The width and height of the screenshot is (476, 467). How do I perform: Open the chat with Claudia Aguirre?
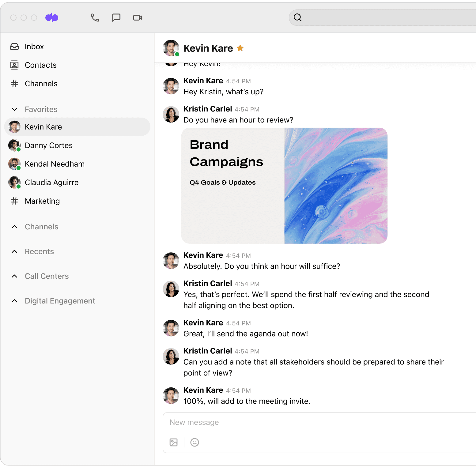(51, 182)
